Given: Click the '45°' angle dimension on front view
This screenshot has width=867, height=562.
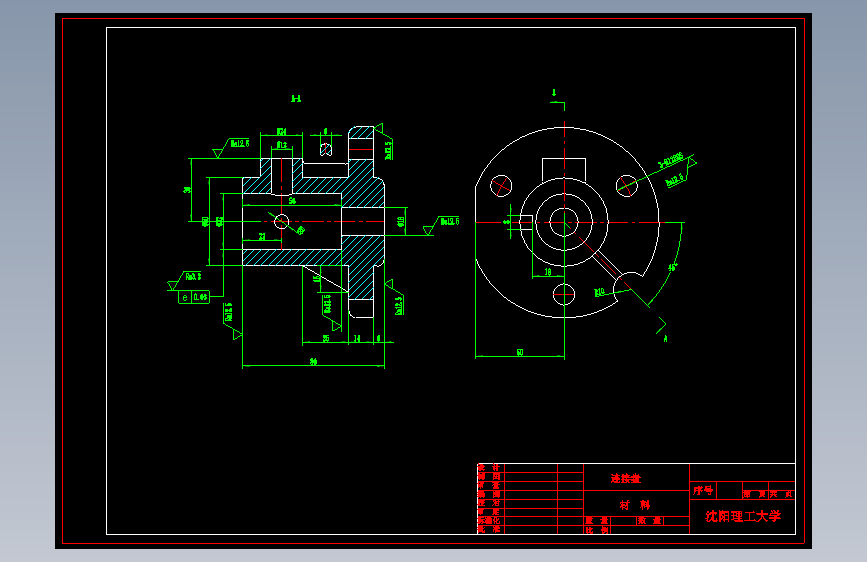Looking at the screenshot, I should (x=672, y=267).
